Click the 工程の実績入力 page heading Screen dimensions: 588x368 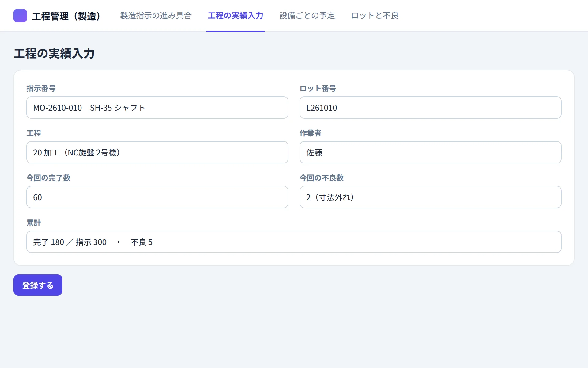(x=54, y=53)
